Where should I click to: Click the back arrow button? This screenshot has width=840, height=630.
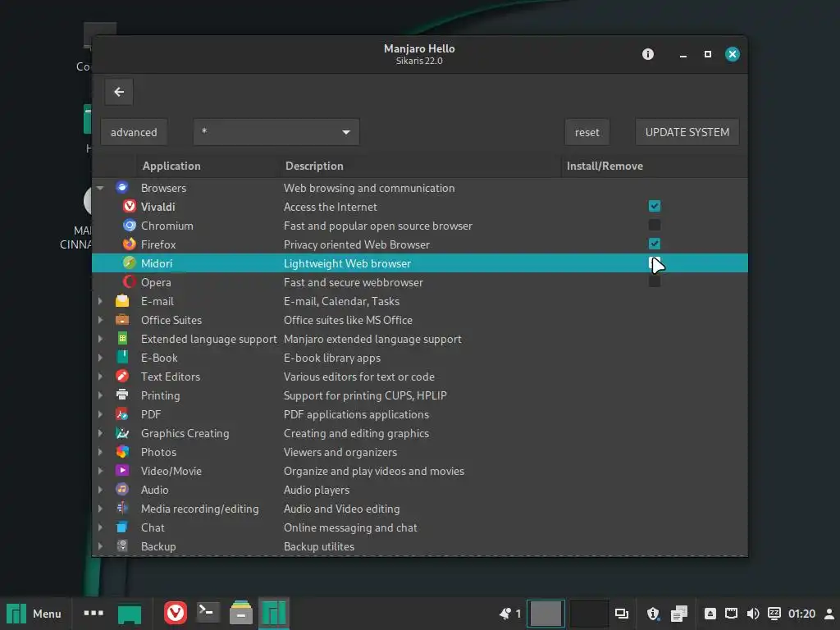tap(119, 92)
